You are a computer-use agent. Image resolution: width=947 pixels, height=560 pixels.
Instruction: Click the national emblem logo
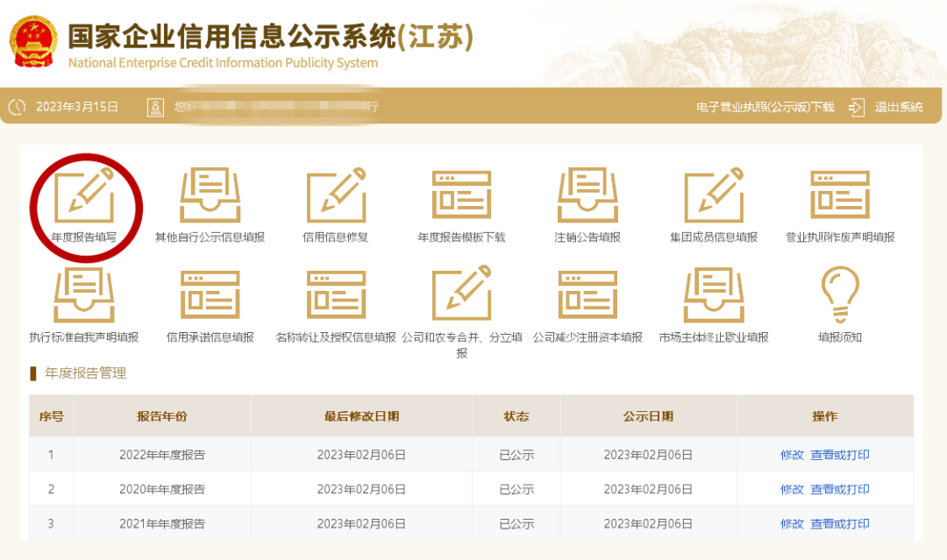pos(33,41)
